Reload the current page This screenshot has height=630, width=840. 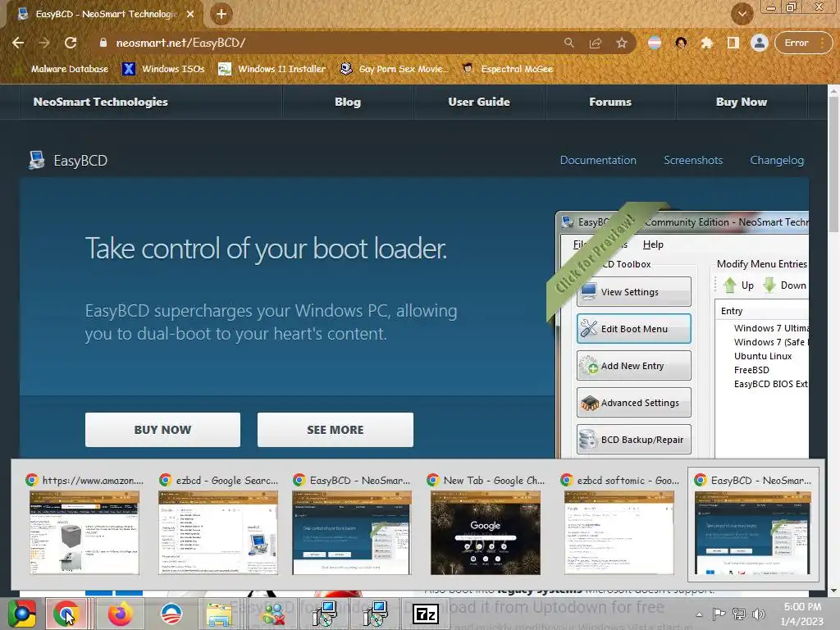[x=71, y=43]
